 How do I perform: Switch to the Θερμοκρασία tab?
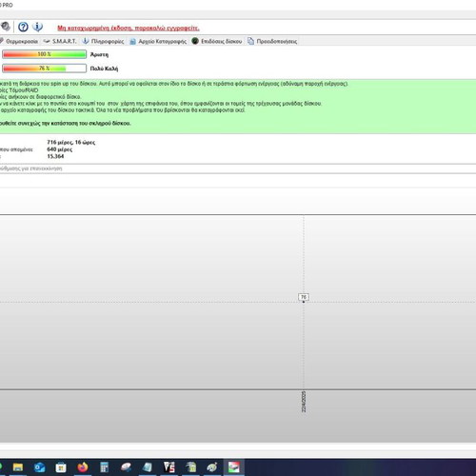tap(19, 41)
